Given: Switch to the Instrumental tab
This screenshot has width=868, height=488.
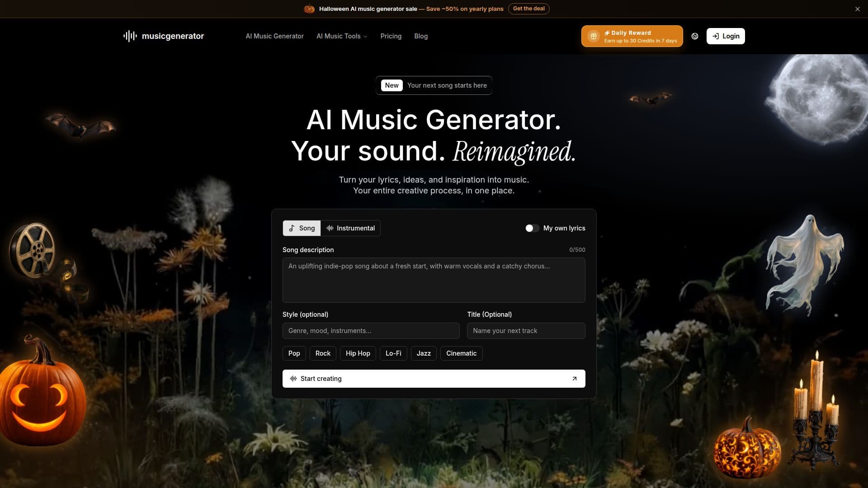Looking at the screenshot, I should 350,228.
